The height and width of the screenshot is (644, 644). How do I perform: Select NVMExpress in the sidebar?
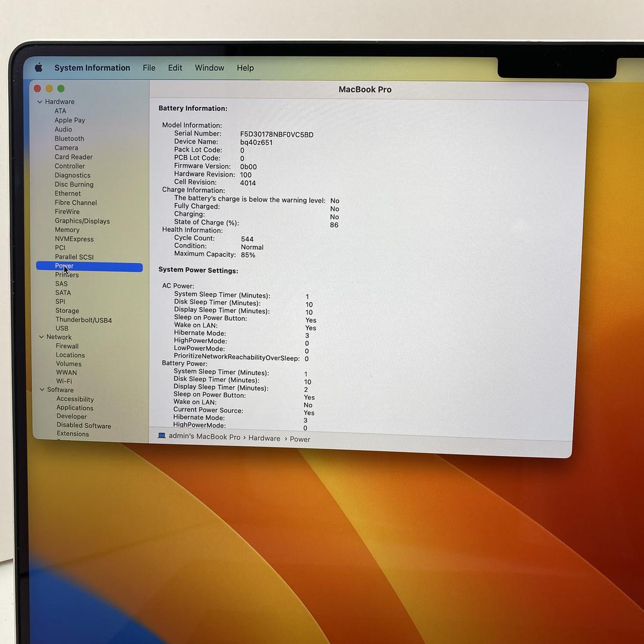point(75,239)
